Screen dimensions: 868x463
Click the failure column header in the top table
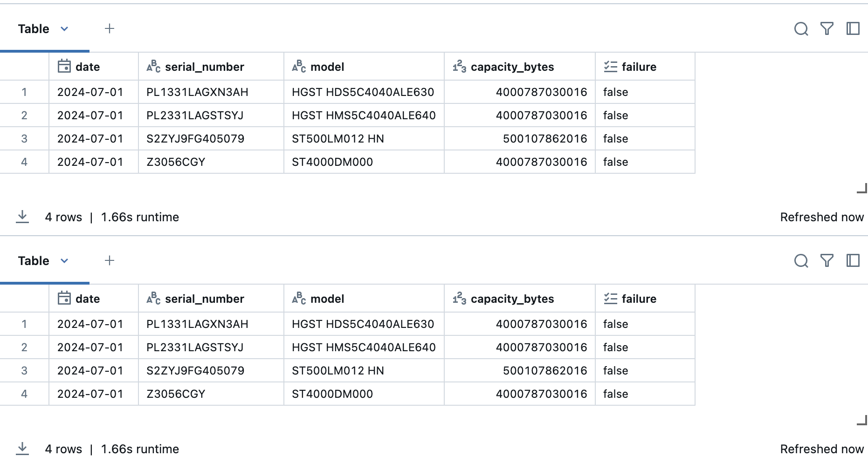point(639,67)
